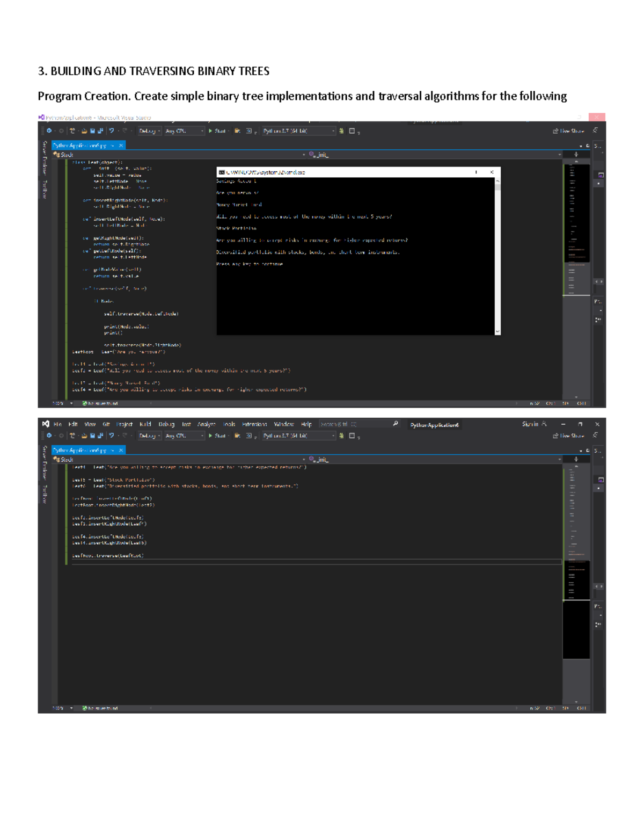
Task: Open the Analyze menu in the menu bar
Action: click(x=206, y=424)
